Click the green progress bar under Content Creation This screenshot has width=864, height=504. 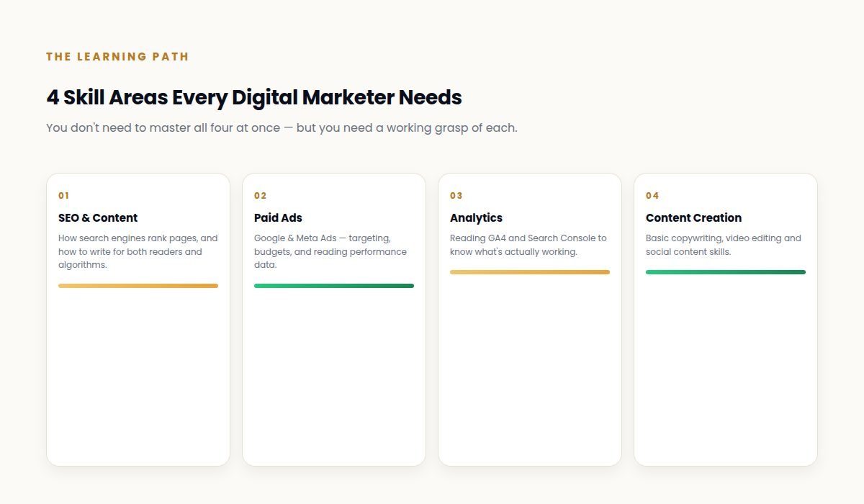pos(726,272)
